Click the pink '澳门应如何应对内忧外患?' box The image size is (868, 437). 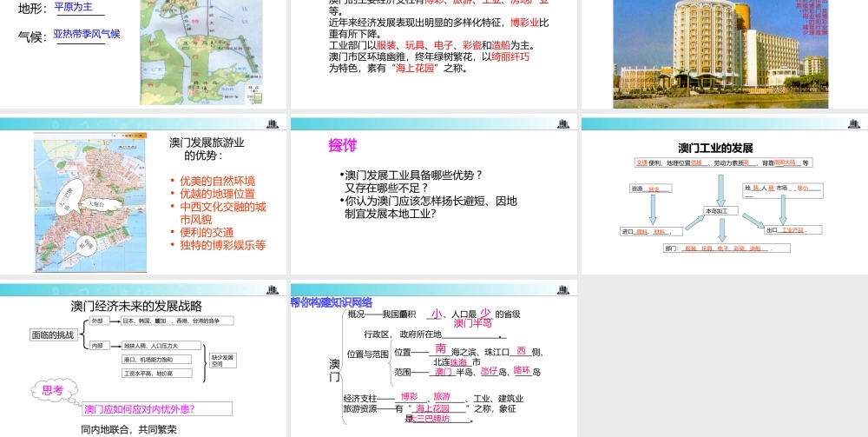(157, 409)
